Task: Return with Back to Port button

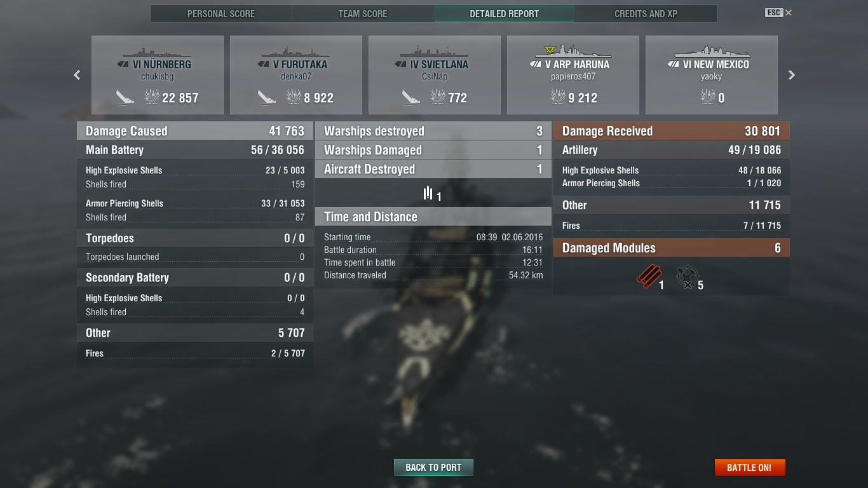Action: pyautogui.click(x=433, y=467)
